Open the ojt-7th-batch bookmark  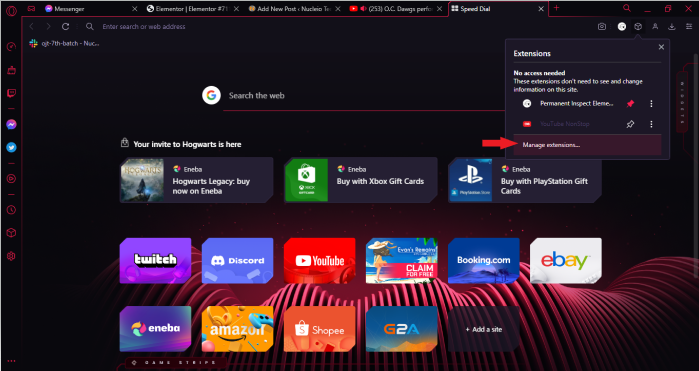click(65, 43)
